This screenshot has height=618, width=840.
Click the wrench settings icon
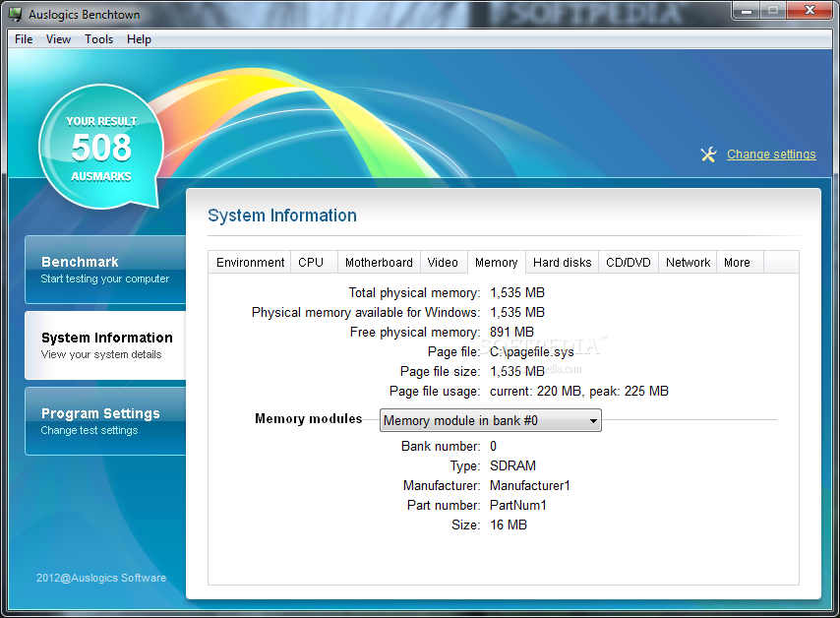point(708,154)
